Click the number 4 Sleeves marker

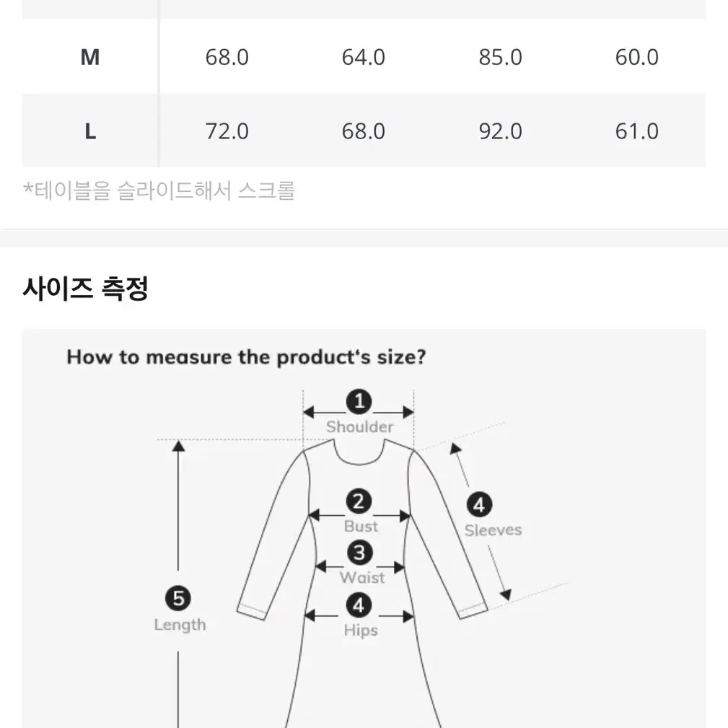[479, 504]
